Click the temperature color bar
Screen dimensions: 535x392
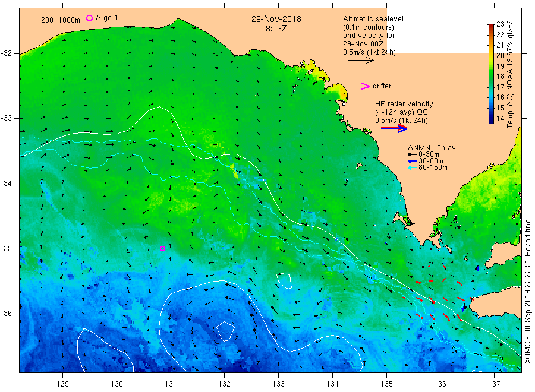491,74
